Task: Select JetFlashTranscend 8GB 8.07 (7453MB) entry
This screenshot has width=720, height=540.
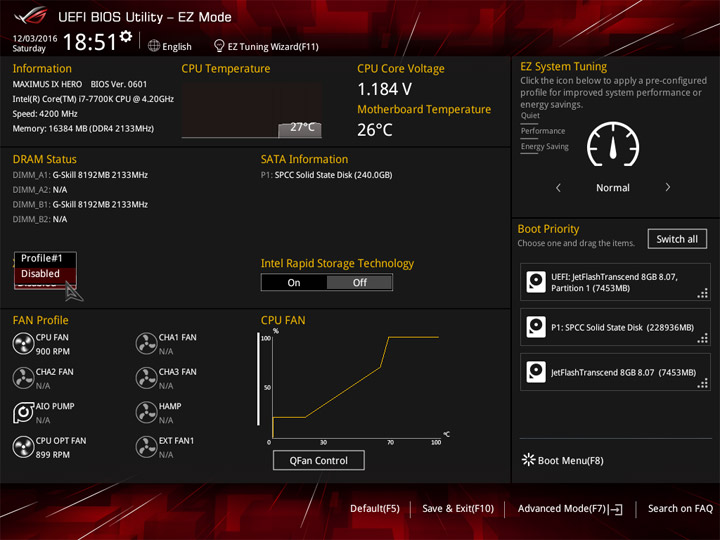Action: [615, 372]
